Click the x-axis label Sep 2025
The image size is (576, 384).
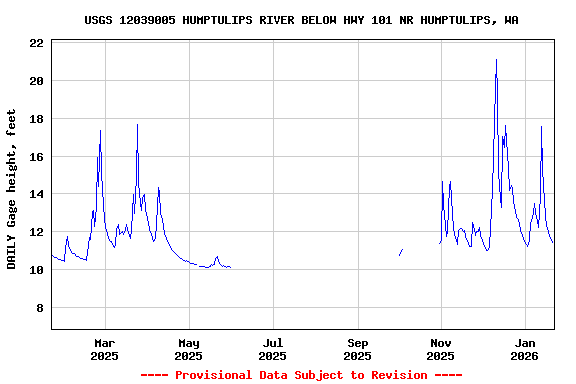(357, 350)
